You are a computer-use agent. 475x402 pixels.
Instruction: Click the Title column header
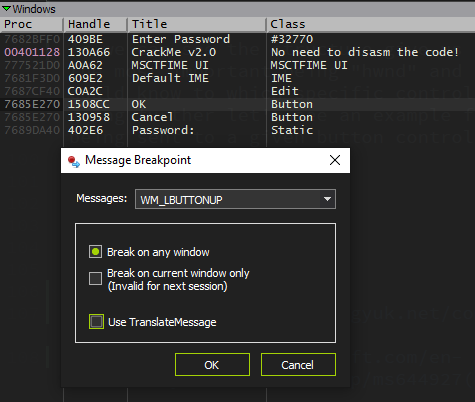click(197, 24)
